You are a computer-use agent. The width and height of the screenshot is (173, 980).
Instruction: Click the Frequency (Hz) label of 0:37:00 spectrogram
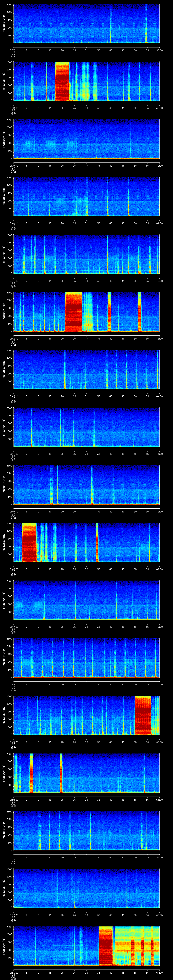coord(4,24)
